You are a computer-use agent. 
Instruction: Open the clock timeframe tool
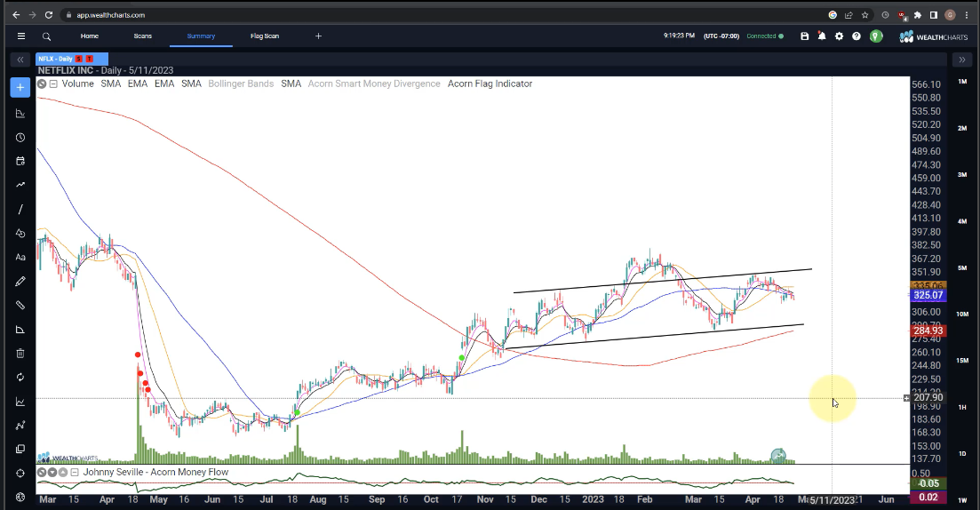[x=20, y=138]
